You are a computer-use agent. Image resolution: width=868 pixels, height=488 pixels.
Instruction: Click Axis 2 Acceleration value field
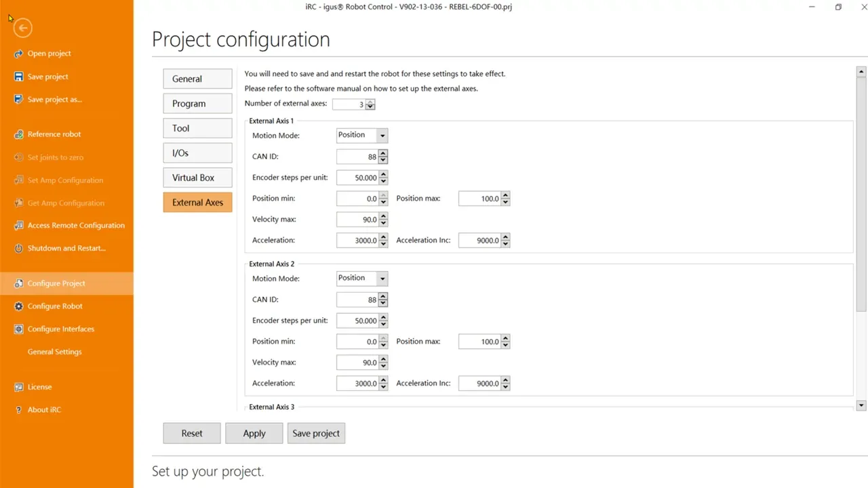357,384
